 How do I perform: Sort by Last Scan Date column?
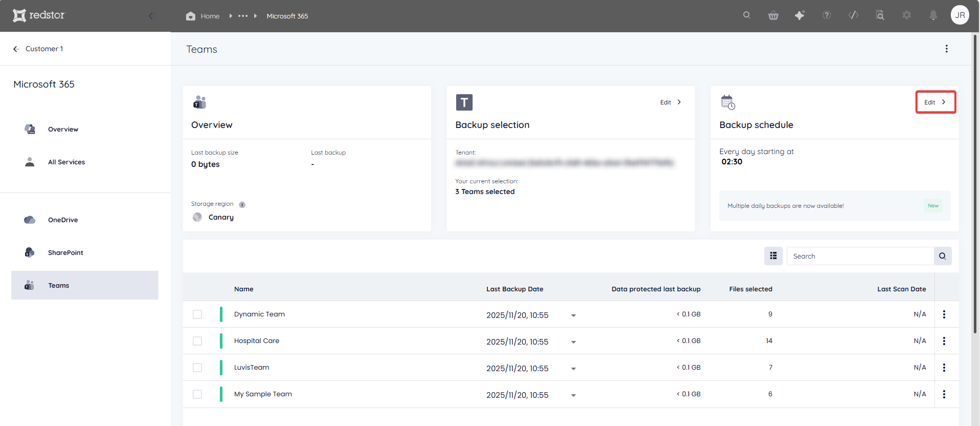click(902, 289)
